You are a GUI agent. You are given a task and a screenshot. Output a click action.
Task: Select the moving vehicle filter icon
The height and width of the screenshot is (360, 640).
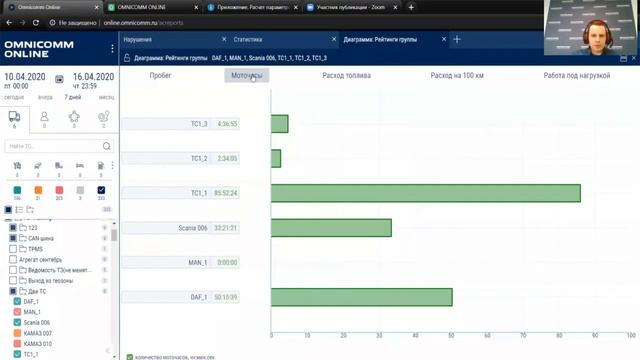tap(38, 165)
